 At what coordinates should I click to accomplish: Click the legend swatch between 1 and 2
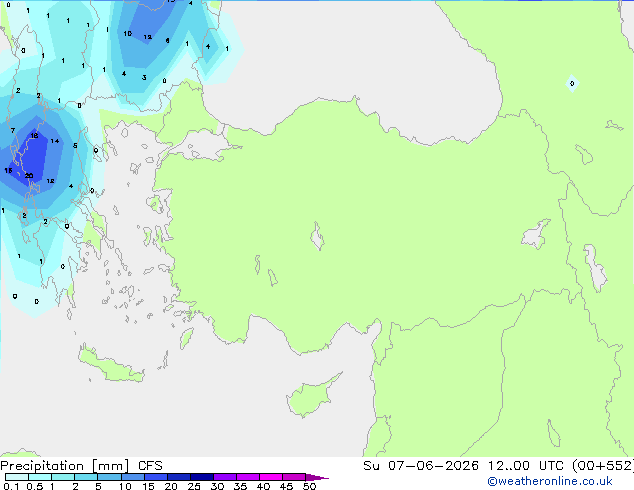click(x=63, y=477)
